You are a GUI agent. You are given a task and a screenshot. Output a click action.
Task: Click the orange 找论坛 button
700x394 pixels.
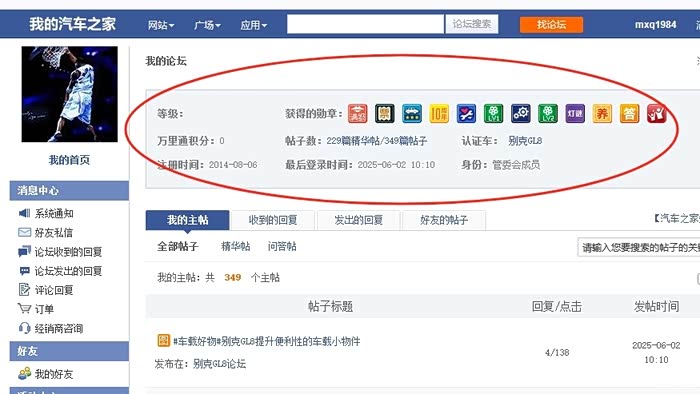551,25
